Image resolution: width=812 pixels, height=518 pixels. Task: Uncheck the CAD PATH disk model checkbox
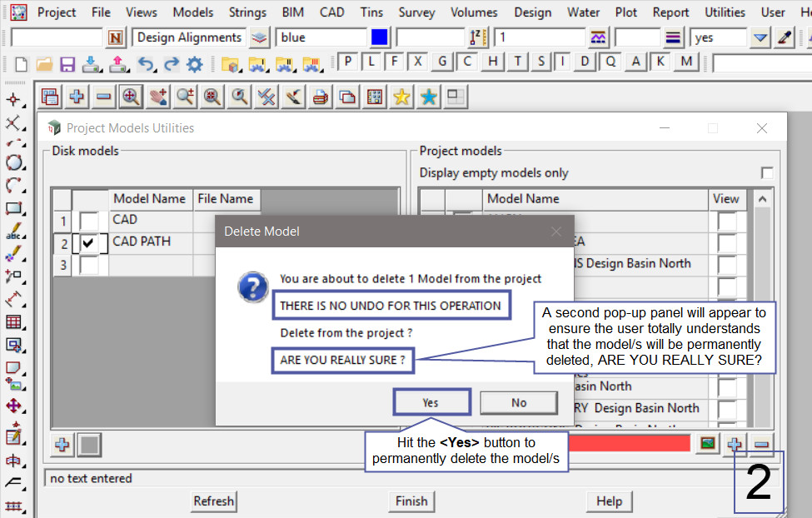coord(89,243)
